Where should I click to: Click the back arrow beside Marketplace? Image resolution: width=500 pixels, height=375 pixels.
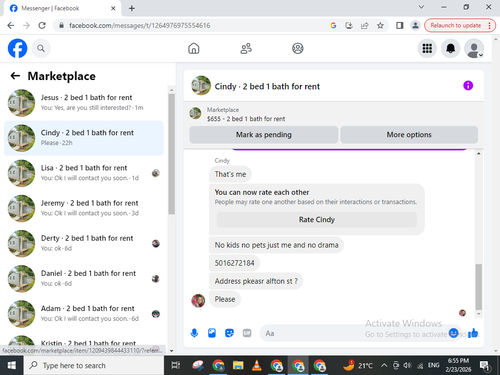(15, 76)
